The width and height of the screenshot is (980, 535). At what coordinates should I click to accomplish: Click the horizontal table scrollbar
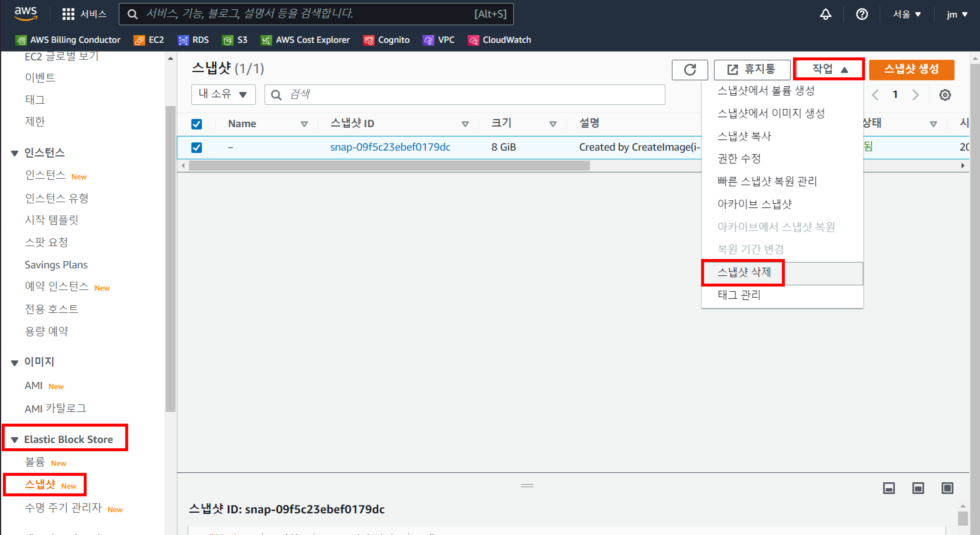[x=389, y=166]
